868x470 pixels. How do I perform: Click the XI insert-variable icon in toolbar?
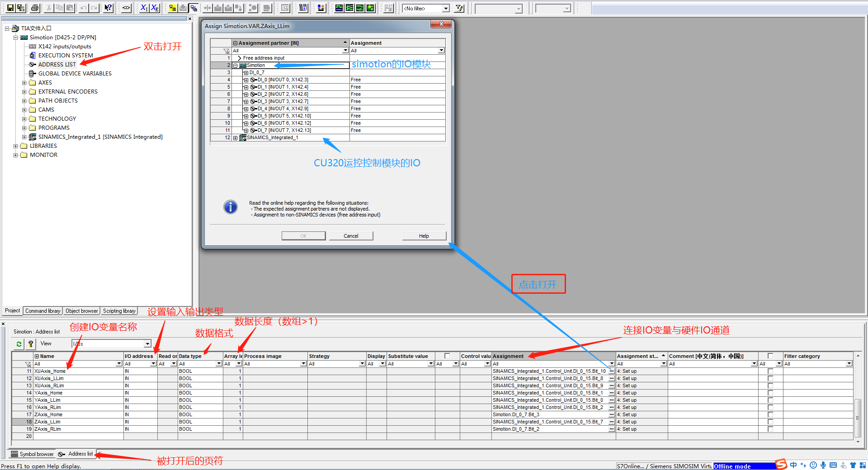point(143,8)
